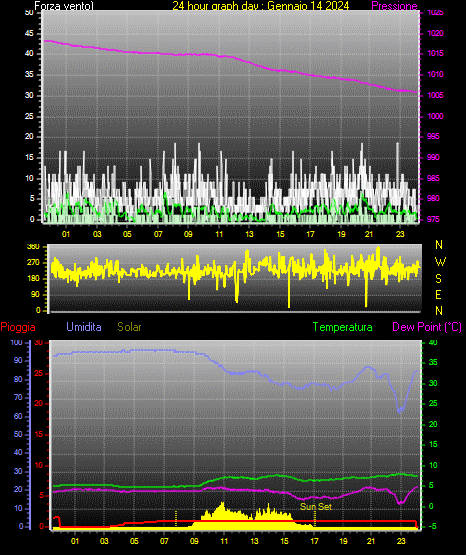The height and width of the screenshot is (555, 466).
Task: Click the Pioggia legend label
Action: pos(18,327)
